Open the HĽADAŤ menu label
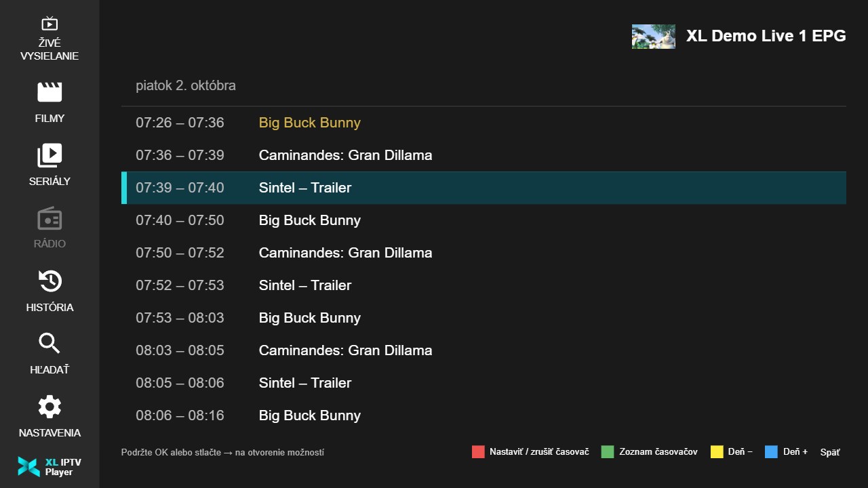Screen dimensions: 868x488 (50, 370)
